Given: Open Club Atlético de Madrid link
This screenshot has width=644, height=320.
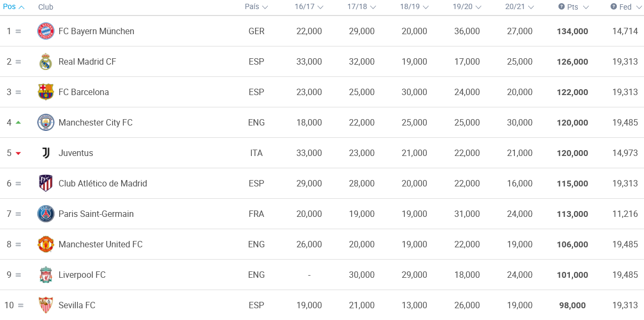Looking at the screenshot, I should [x=103, y=183].
